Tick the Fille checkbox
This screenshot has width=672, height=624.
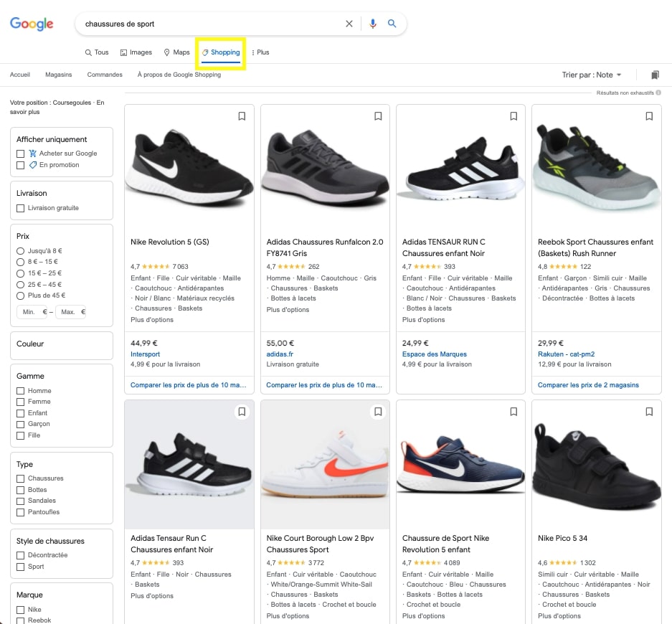click(20, 435)
